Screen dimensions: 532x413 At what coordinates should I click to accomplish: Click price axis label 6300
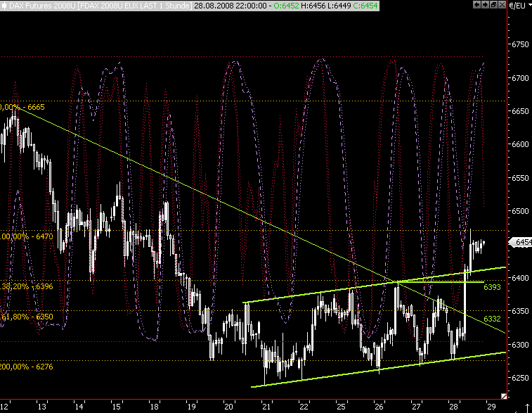(521, 345)
